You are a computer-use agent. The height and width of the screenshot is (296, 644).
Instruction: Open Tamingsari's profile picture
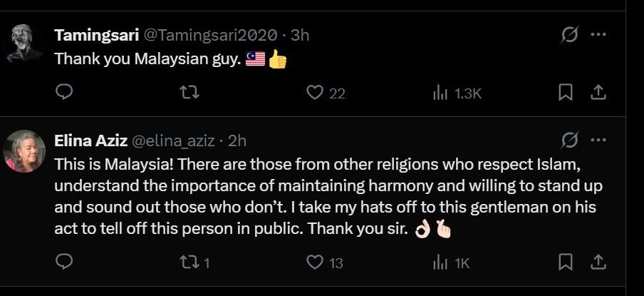25,44
